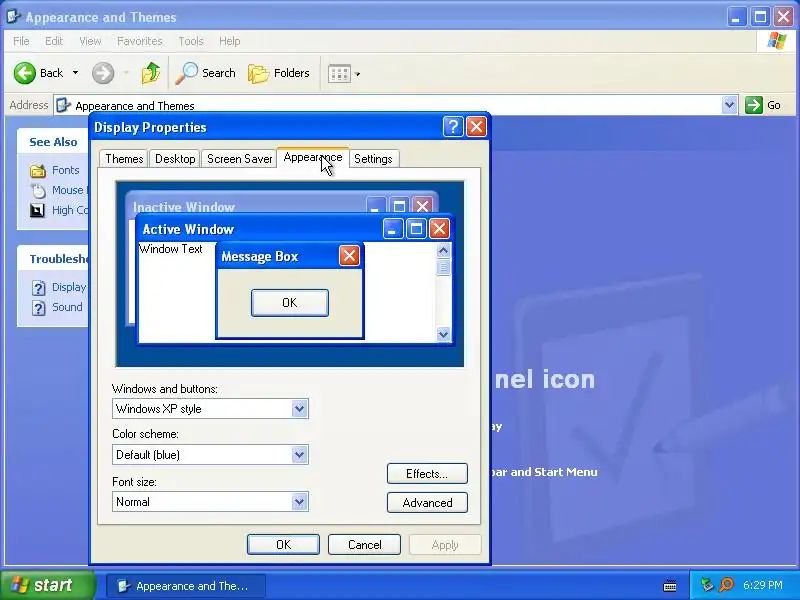Click the High Contrast icon in See Also
The image size is (800, 600).
[37, 210]
